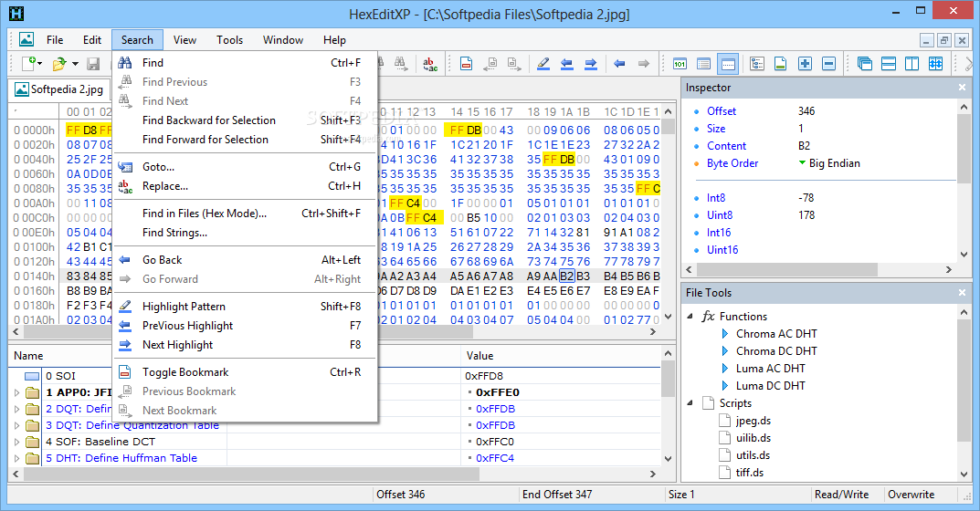The width and height of the screenshot is (980, 511).
Task: Click the go forward arrow toolbar icon
Action: click(x=643, y=64)
